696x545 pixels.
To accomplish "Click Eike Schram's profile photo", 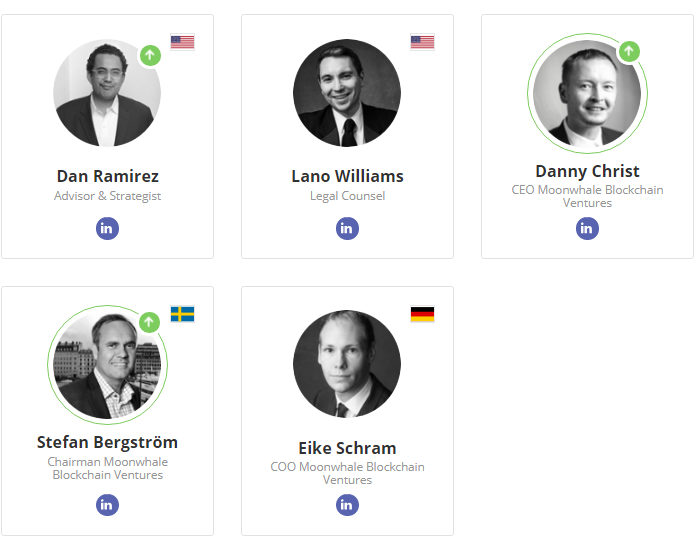I will (x=347, y=364).
